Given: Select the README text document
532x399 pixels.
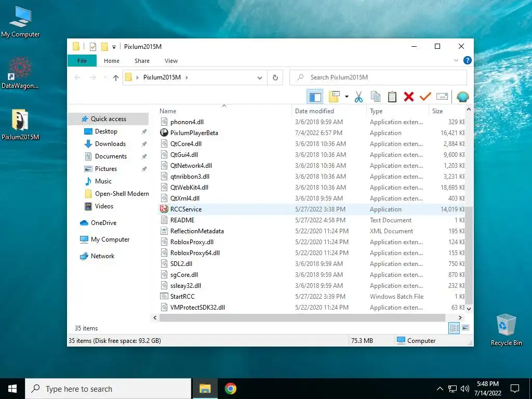Looking at the screenshot, I should 182,220.
